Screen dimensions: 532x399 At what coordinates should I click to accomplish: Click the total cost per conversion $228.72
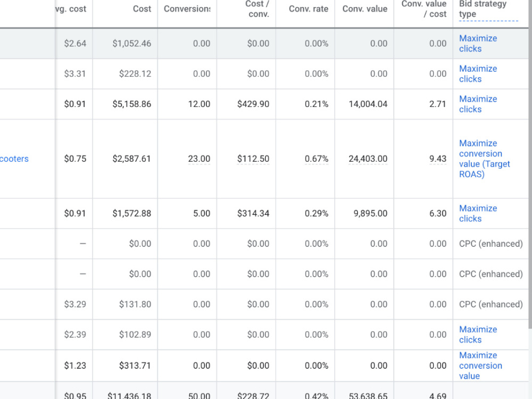pos(253,396)
